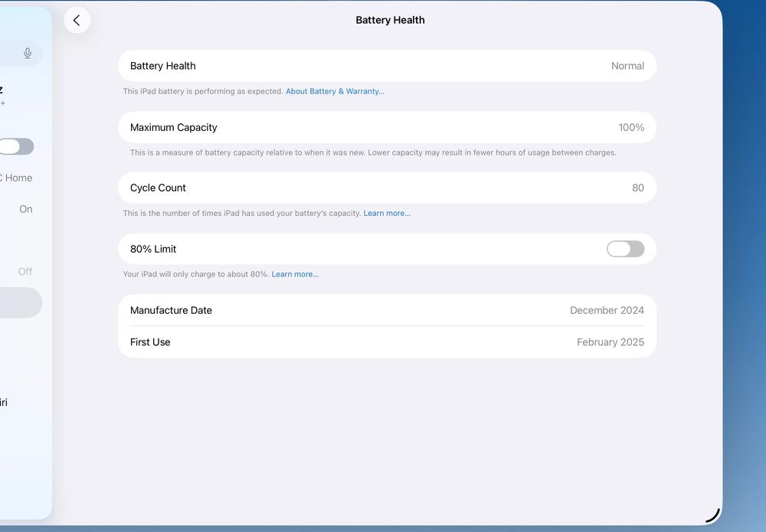
Task: Open Learn more under Cycle Count
Action: click(387, 214)
